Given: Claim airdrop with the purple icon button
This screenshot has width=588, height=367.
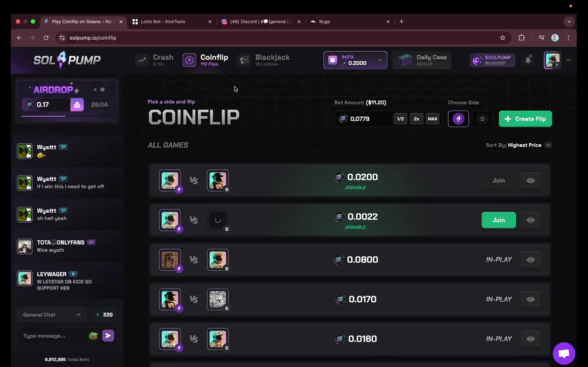Looking at the screenshot, I should pos(77,104).
